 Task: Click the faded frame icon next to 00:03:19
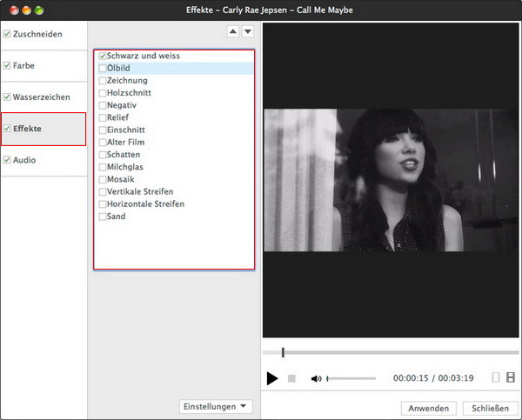[496, 377]
